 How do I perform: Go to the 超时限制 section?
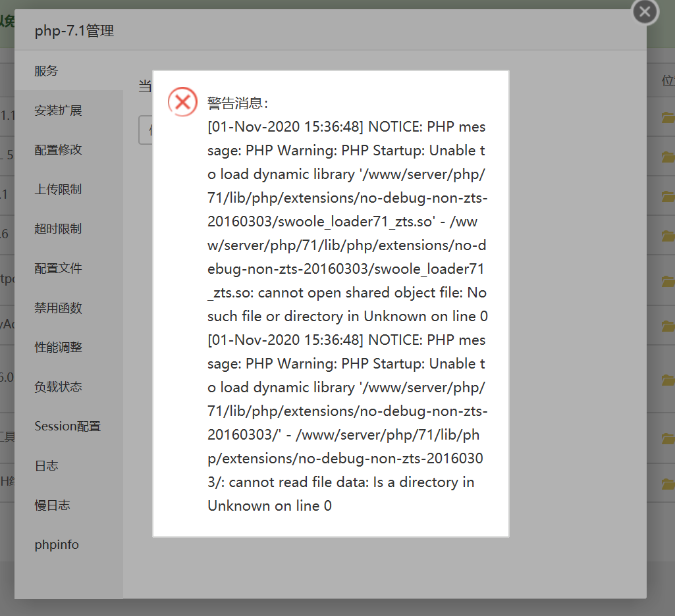(x=69, y=229)
